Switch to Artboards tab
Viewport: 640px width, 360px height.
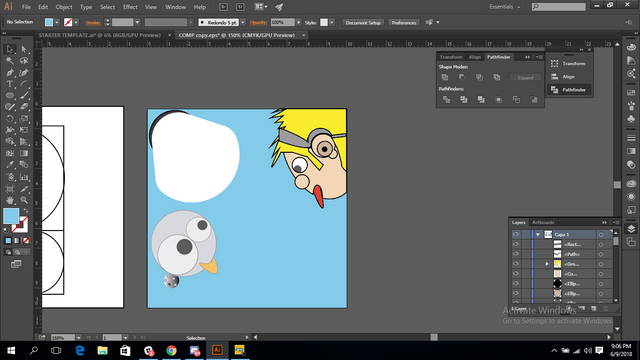[543, 222]
